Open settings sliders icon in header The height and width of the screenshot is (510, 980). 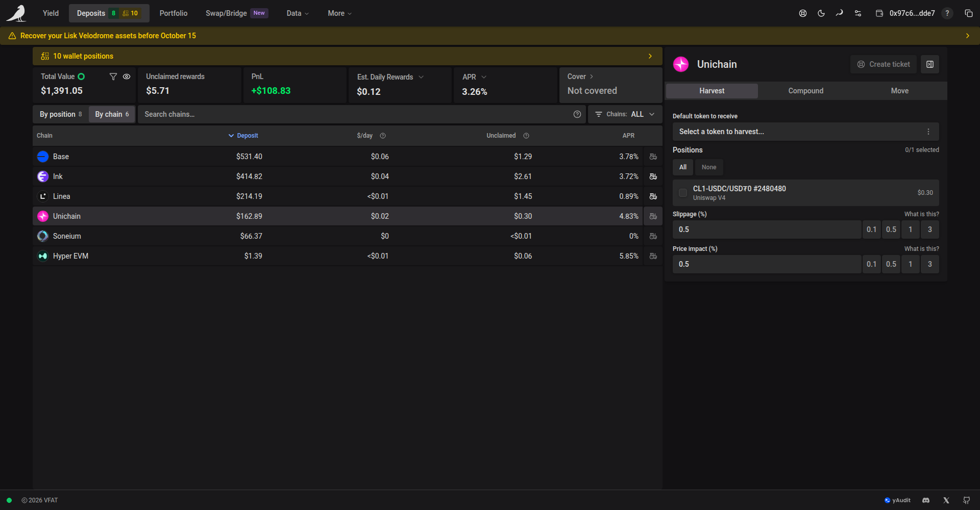tap(858, 13)
